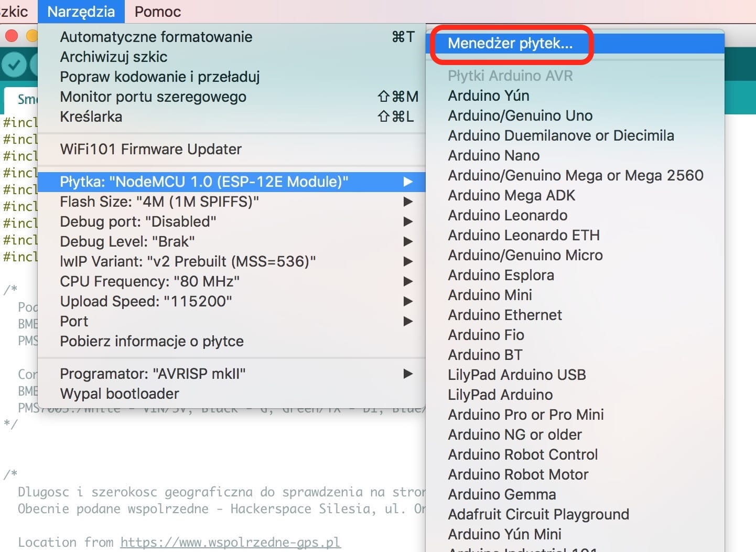Viewport: 756px width, 552px height.
Task: Select Arduino Pro or Pro Mini
Action: 575,415
